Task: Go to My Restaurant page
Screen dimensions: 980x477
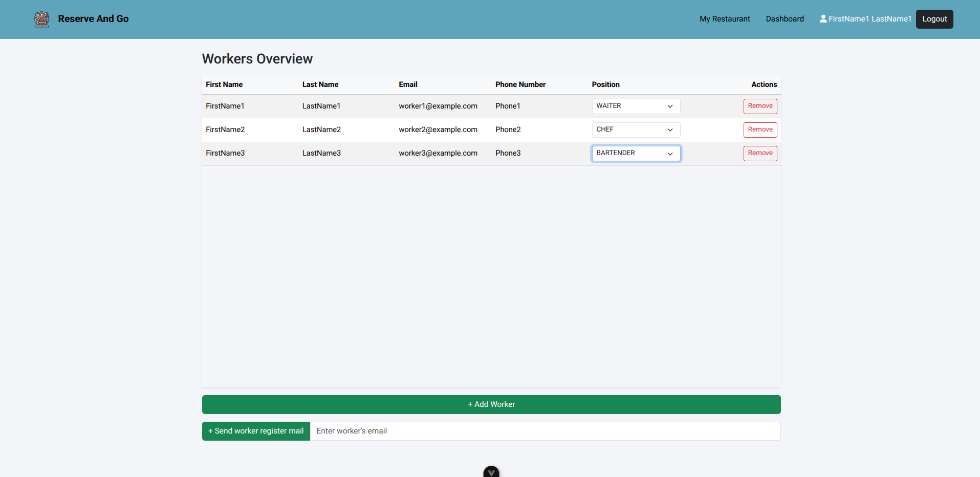Action: point(724,19)
